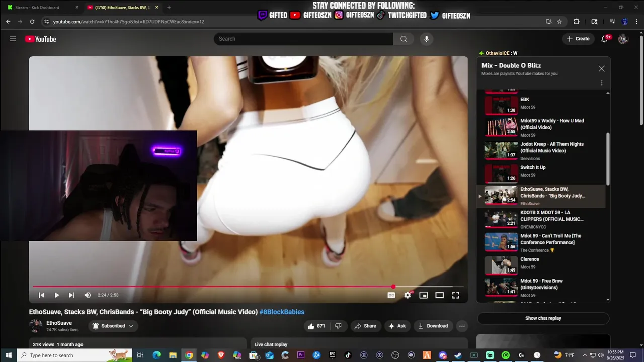Select the EthoSuave YouTube browser tab

pos(122,8)
